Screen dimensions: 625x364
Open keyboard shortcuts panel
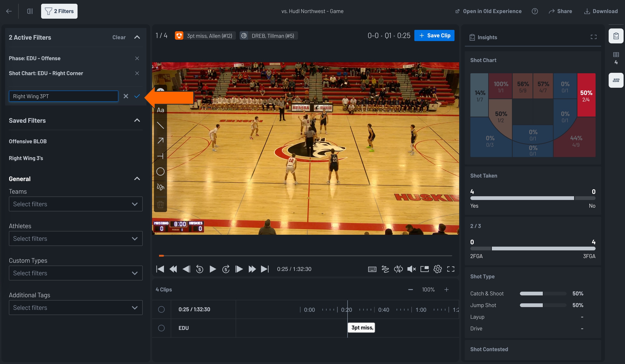372,269
